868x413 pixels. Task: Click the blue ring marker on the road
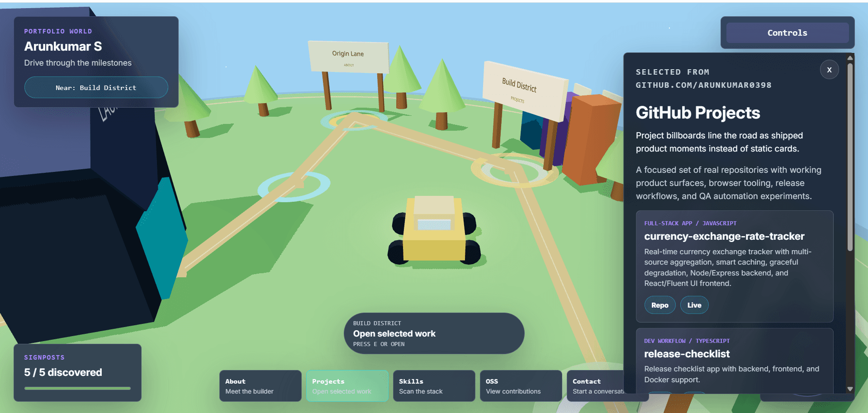point(294,186)
